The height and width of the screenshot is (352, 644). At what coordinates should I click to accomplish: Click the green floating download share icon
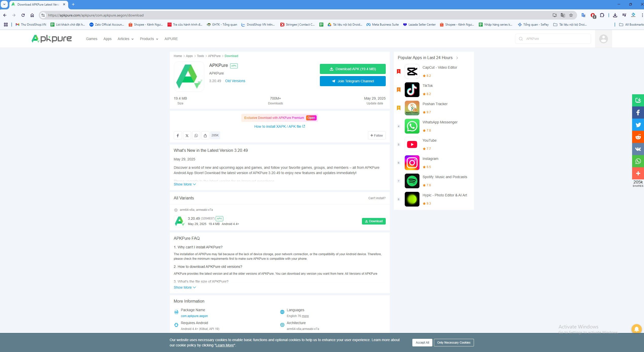click(x=638, y=100)
